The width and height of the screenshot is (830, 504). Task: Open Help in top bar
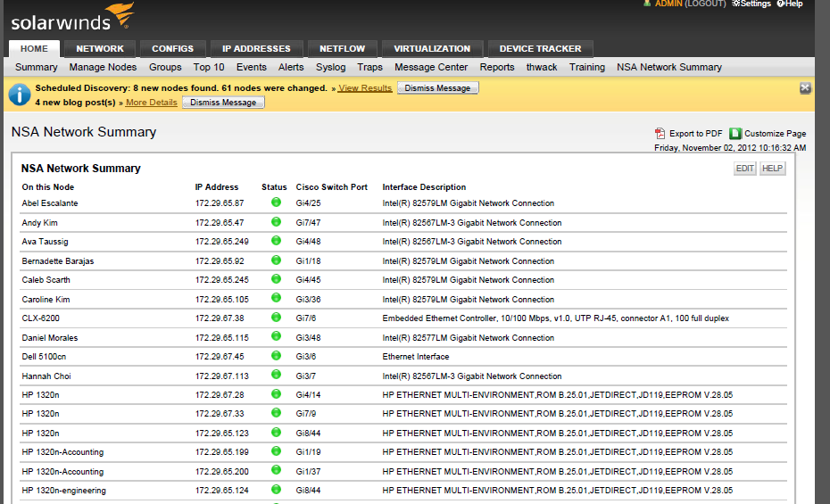(790, 4)
